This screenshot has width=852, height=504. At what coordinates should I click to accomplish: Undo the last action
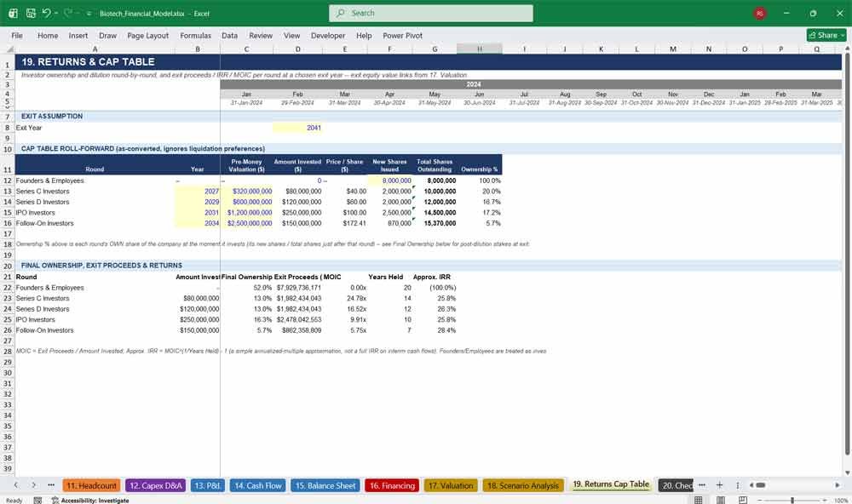pyautogui.click(x=46, y=13)
